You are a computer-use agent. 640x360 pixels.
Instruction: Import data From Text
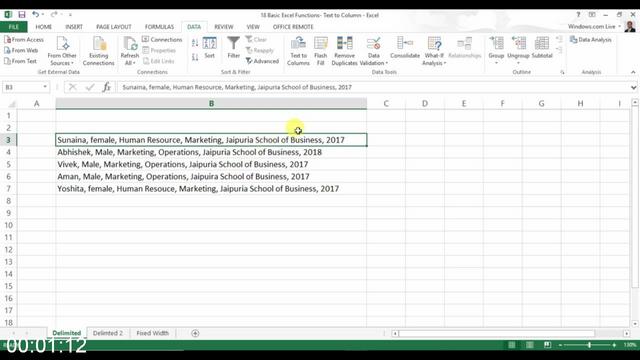(20, 61)
